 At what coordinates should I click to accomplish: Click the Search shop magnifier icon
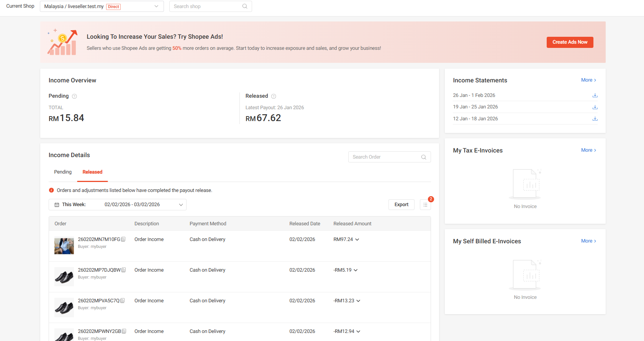245,7
